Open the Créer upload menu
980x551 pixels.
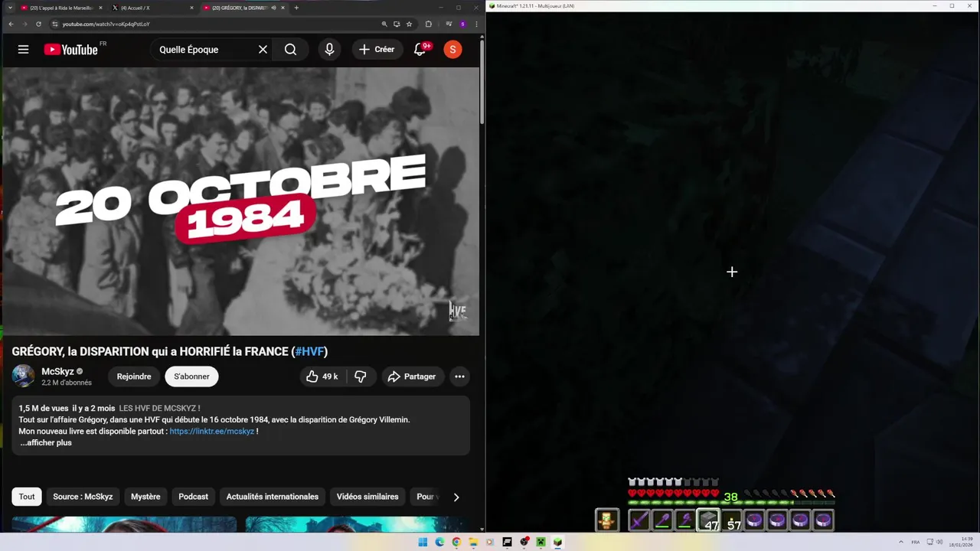tap(377, 50)
